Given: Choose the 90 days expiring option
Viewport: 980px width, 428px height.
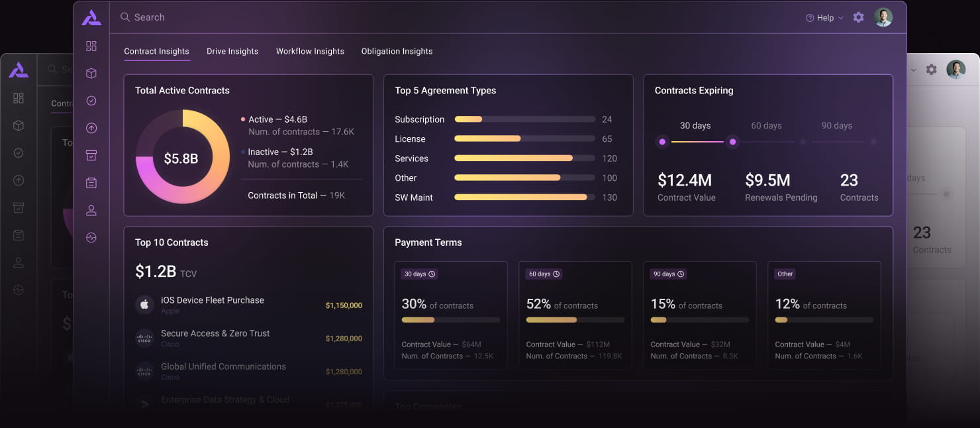Looking at the screenshot, I should point(836,126).
